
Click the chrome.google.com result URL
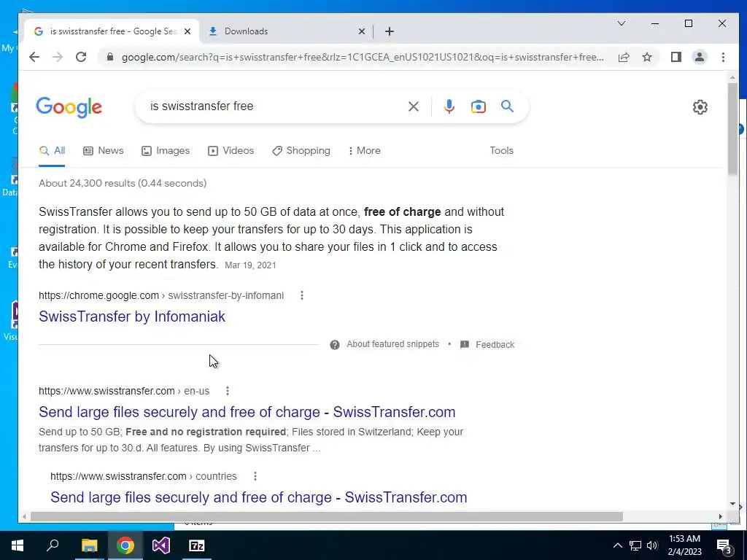click(161, 295)
